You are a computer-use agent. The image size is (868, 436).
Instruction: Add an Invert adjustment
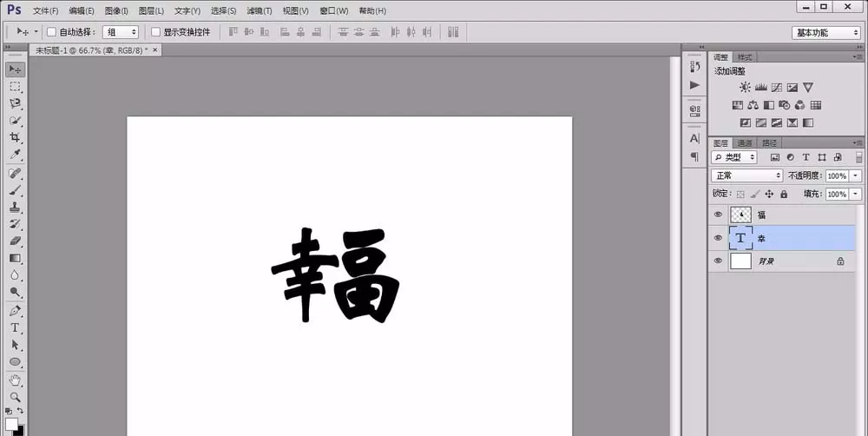point(745,123)
